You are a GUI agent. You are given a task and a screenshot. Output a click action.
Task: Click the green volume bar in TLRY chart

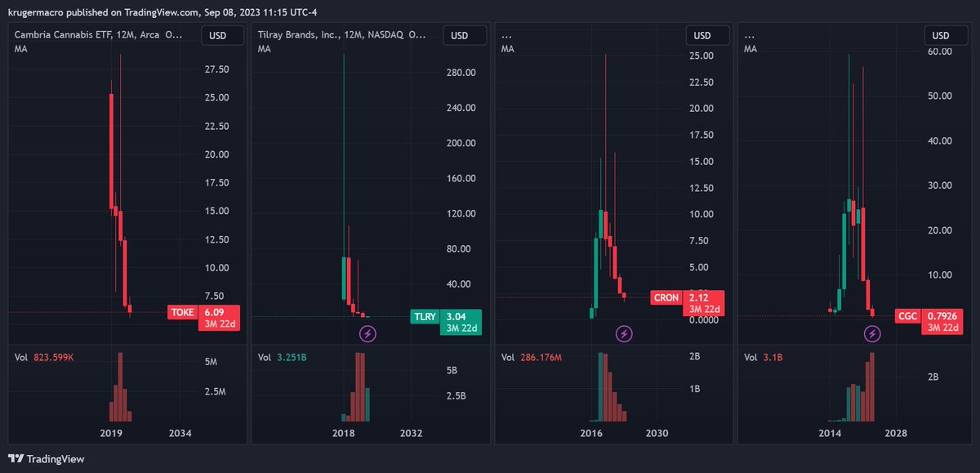(x=367, y=404)
